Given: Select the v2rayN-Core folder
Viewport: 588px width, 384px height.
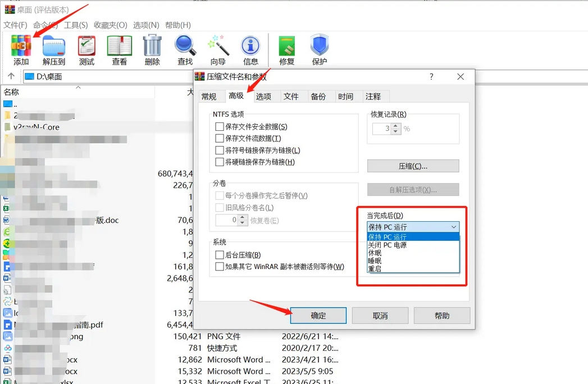Looking at the screenshot, I should click(x=37, y=127).
